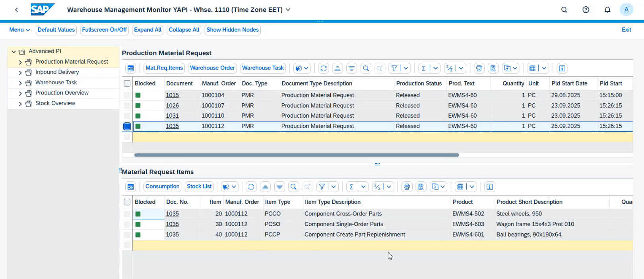Click the Consumption button

pyautogui.click(x=162, y=186)
